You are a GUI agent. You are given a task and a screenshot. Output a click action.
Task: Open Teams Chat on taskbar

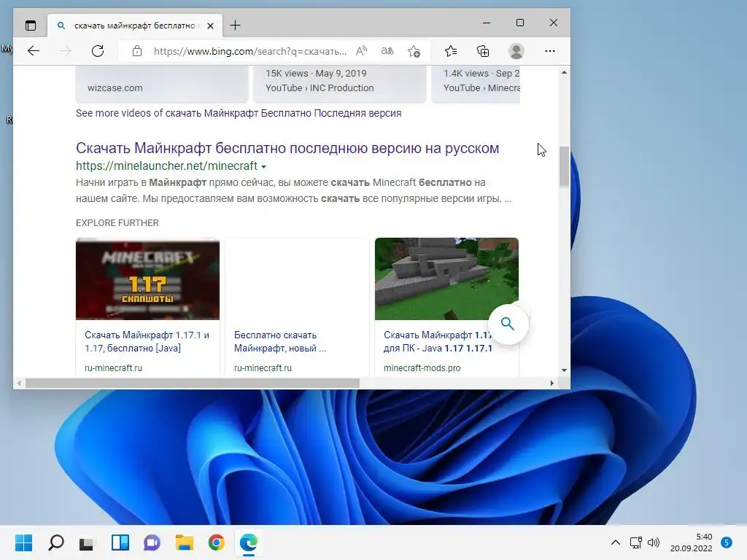152,542
